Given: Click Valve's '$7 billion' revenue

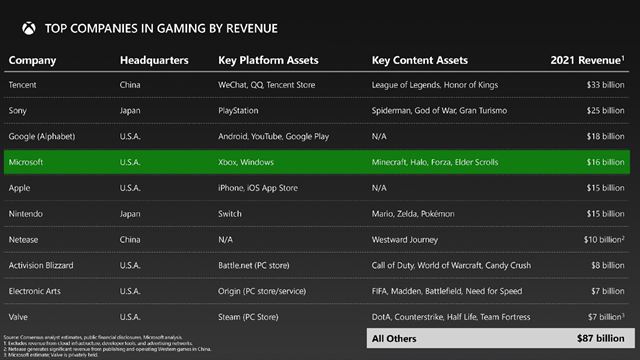Looking at the screenshot, I should pos(606,317).
